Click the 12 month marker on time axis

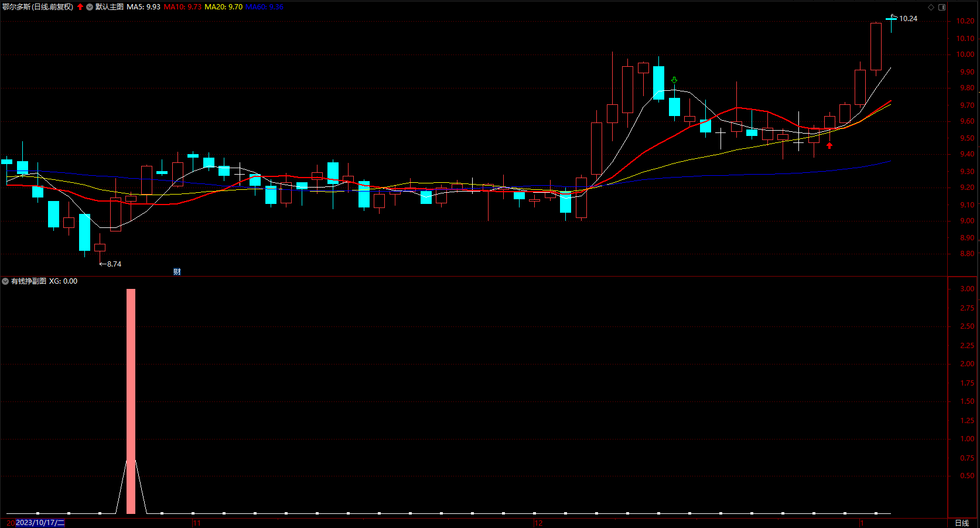[539, 523]
